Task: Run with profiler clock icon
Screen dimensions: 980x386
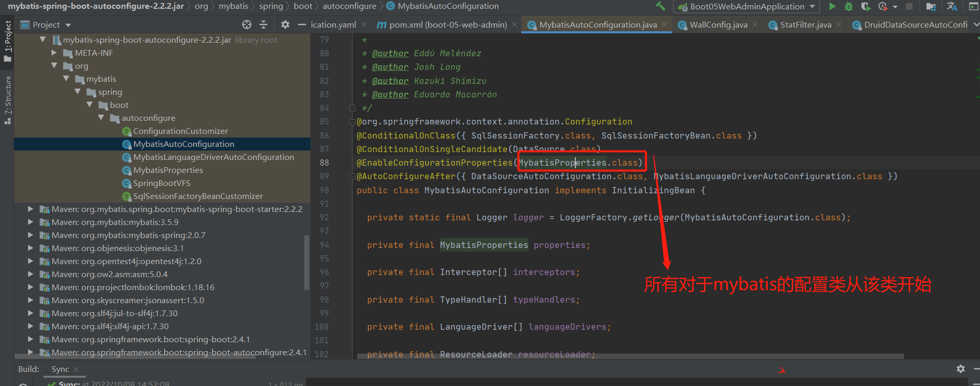Action: pos(883,6)
